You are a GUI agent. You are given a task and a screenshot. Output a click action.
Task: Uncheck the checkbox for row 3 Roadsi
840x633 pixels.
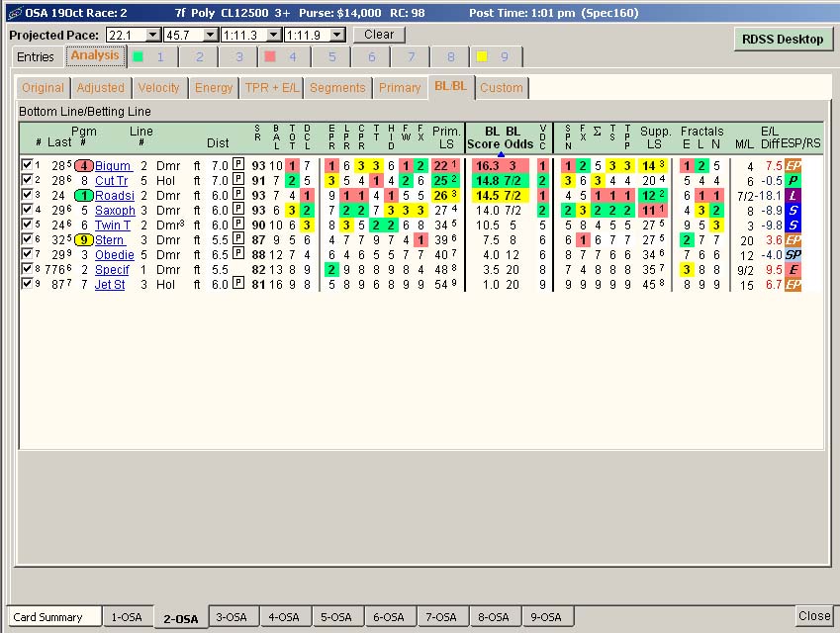click(27, 195)
